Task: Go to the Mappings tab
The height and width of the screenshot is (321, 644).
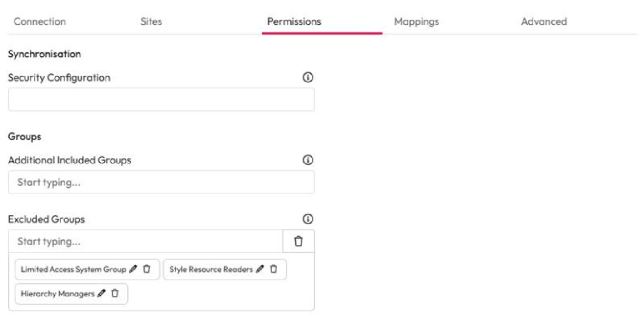Action: 416,21
